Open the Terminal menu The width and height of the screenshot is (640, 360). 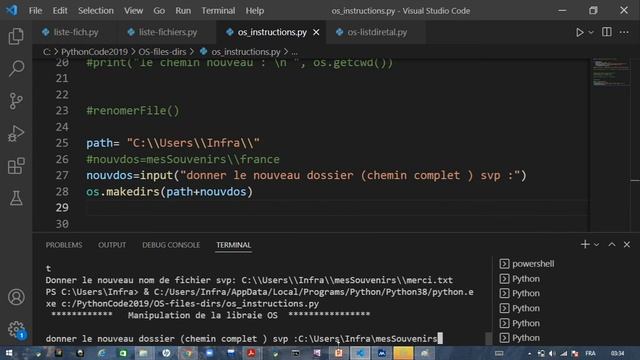pos(218,11)
